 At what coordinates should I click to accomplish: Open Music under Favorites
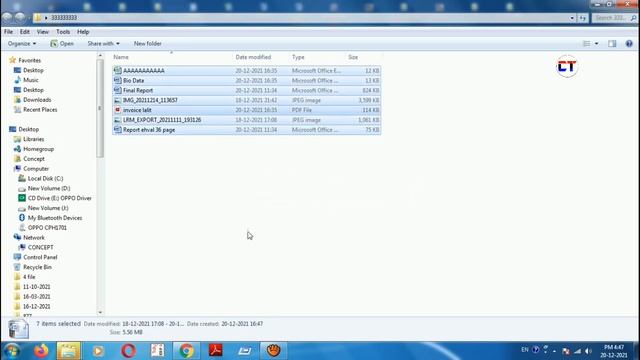31,80
